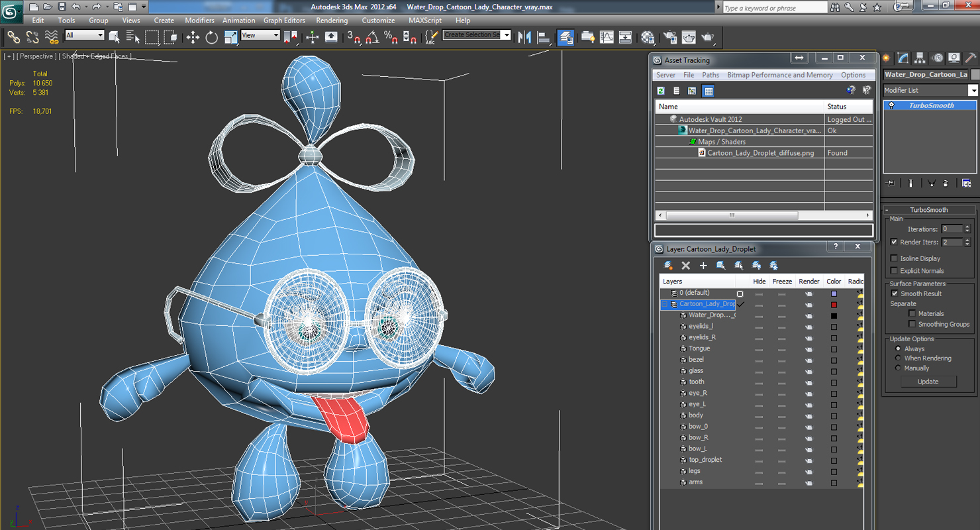Click the Unlink Selection tool
Viewport: 980px width, 530px height.
tap(32, 37)
